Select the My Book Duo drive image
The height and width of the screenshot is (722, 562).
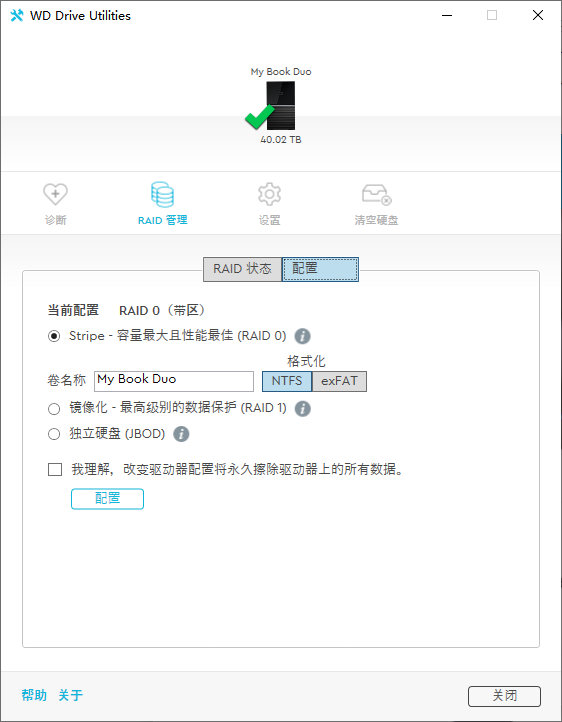(280, 105)
